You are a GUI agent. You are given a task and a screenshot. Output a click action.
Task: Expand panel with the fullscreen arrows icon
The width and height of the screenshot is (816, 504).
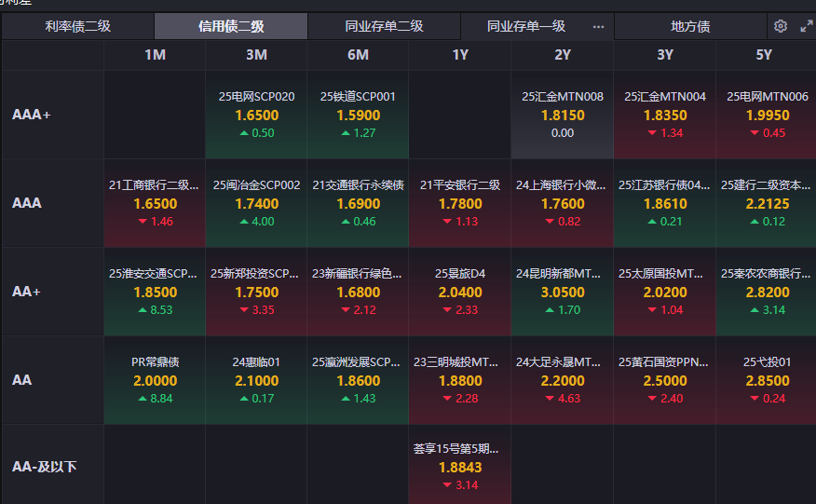tap(806, 26)
